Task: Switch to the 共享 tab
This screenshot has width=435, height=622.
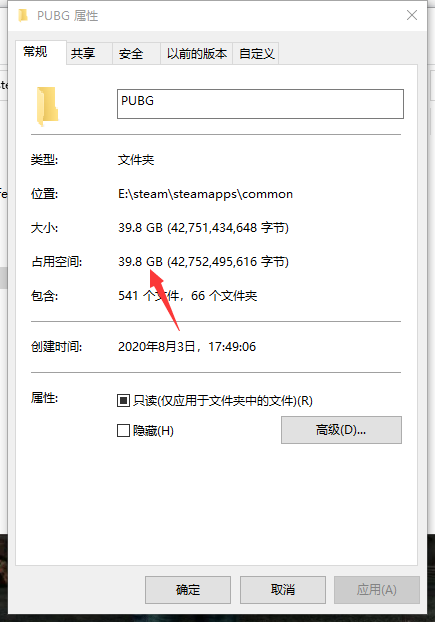Action: tap(90, 53)
